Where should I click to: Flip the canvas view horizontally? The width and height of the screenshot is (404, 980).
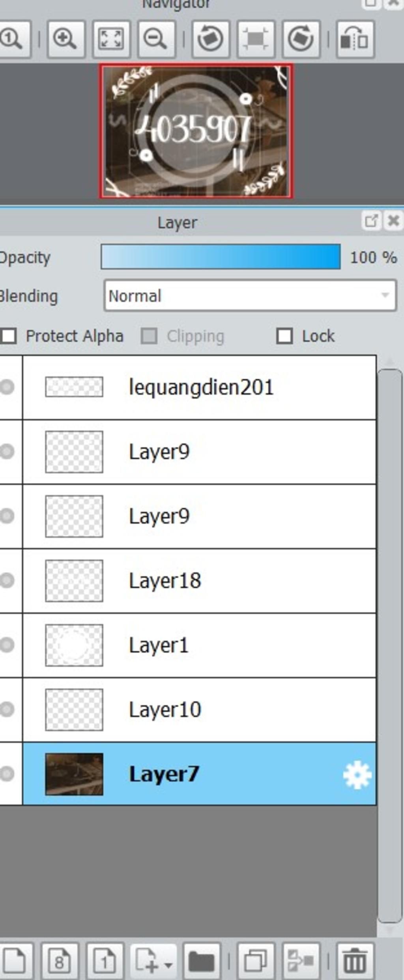(x=355, y=39)
